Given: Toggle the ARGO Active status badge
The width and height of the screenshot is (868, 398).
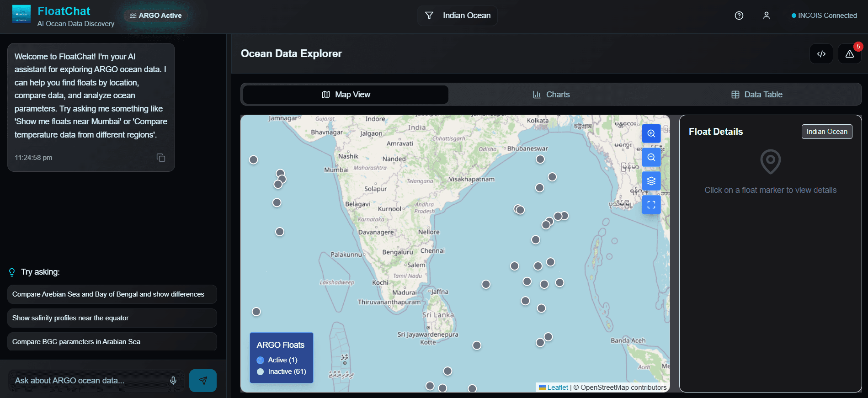Looking at the screenshot, I should click(x=156, y=16).
